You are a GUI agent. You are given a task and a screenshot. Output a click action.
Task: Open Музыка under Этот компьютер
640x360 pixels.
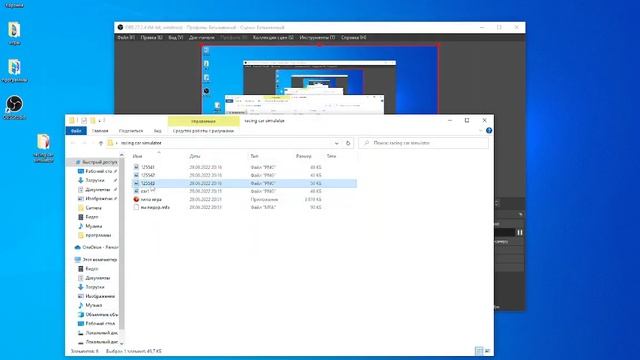click(93, 305)
